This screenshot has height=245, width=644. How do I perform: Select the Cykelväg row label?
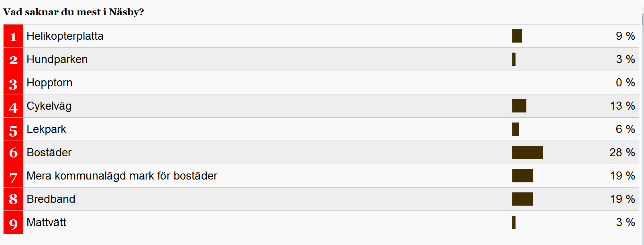(49, 106)
